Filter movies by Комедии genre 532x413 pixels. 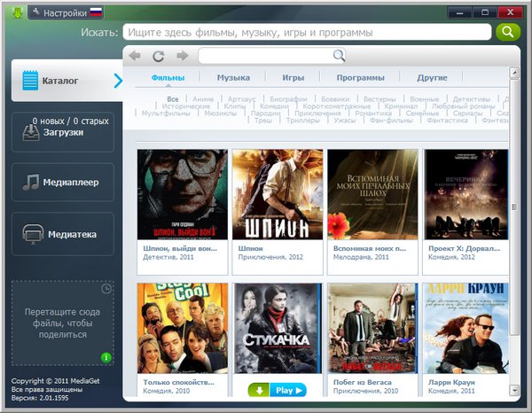tap(274, 106)
